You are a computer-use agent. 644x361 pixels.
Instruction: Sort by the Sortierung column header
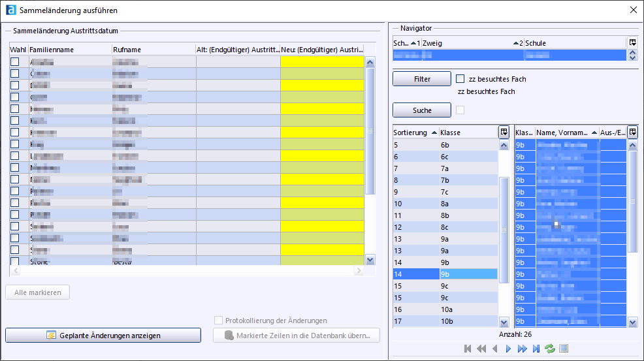[410, 133]
